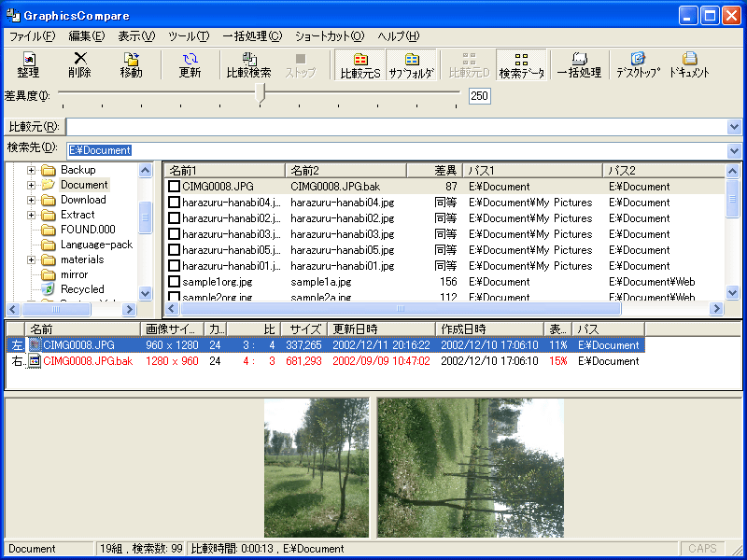Click the right rotated preview image
This screenshot has width=747, height=560.
click(471, 468)
